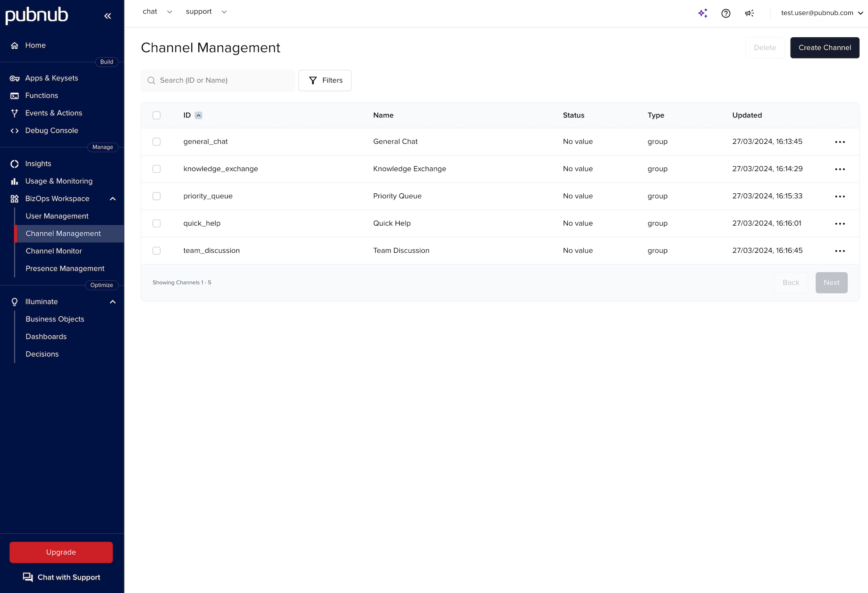The height and width of the screenshot is (593, 868).
Task: Click the Status column header
Action: (x=573, y=115)
